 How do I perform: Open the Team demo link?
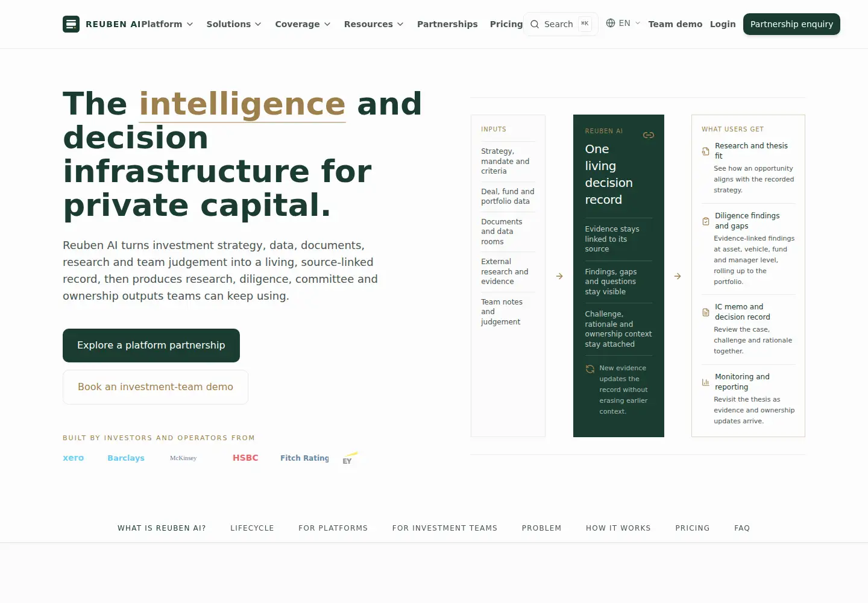click(675, 24)
